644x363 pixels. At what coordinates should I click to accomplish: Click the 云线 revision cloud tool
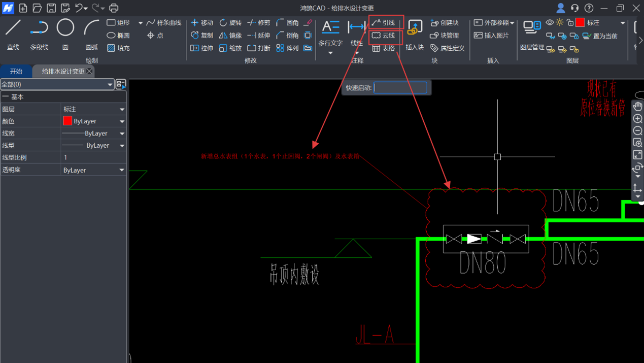384,36
